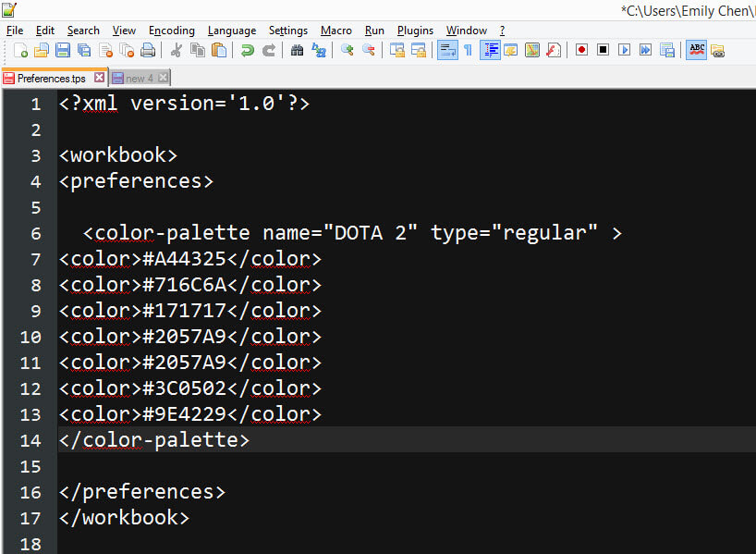Screen dimensions: 756x554
Task: Click the New file toolbar icon
Action: (x=20, y=50)
